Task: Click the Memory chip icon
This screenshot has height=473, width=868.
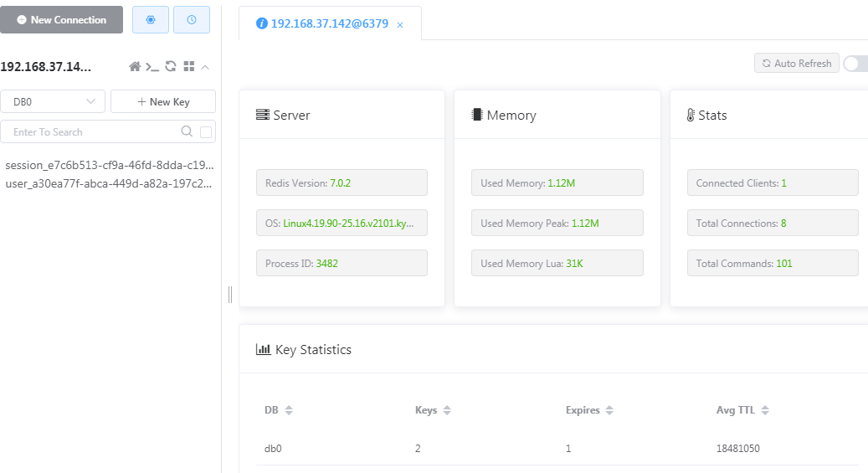Action: (476, 115)
